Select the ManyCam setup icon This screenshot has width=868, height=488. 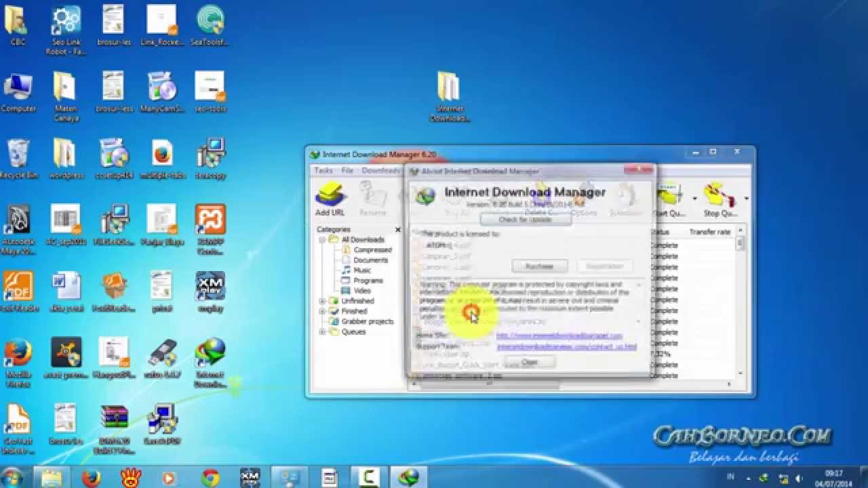click(x=163, y=92)
